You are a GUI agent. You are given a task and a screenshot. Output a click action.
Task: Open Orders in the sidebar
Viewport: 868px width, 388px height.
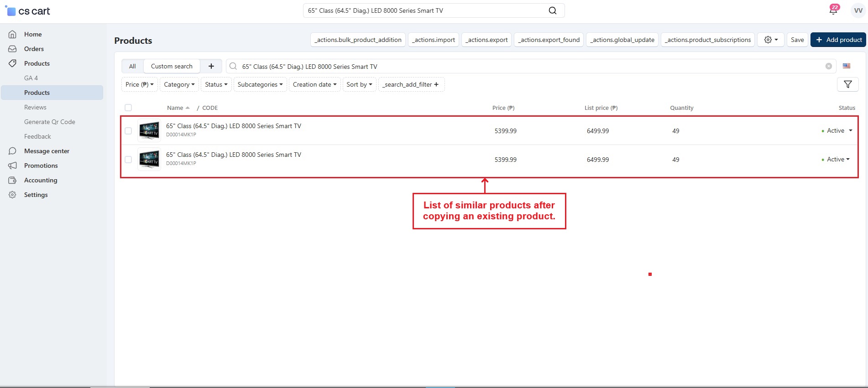pyautogui.click(x=34, y=49)
